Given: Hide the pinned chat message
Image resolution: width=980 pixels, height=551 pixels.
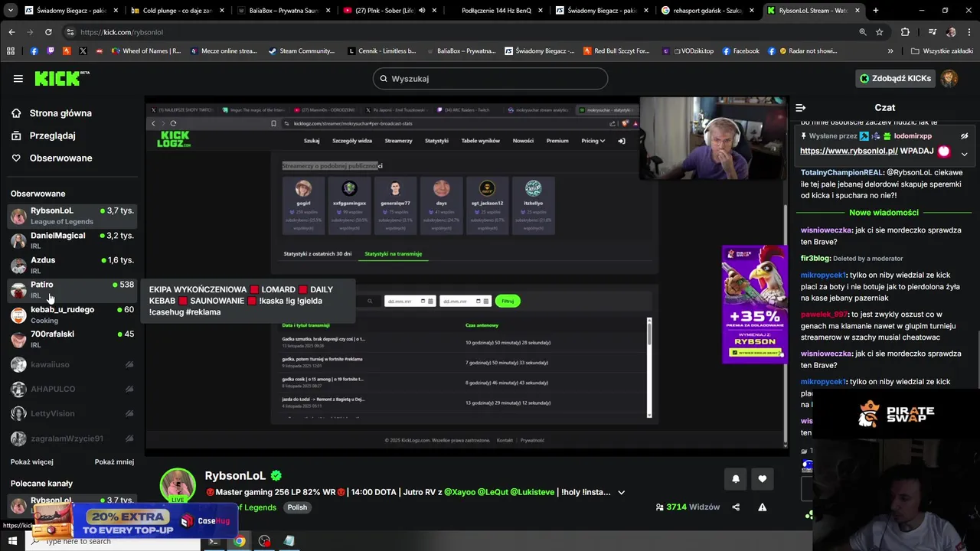Looking at the screenshot, I should [x=965, y=136].
